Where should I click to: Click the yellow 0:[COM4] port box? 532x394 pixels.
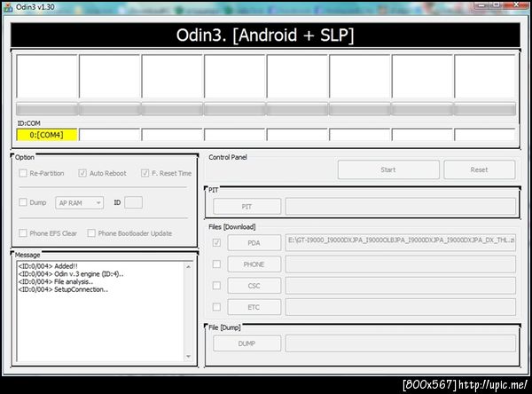click(x=47, y=135)
